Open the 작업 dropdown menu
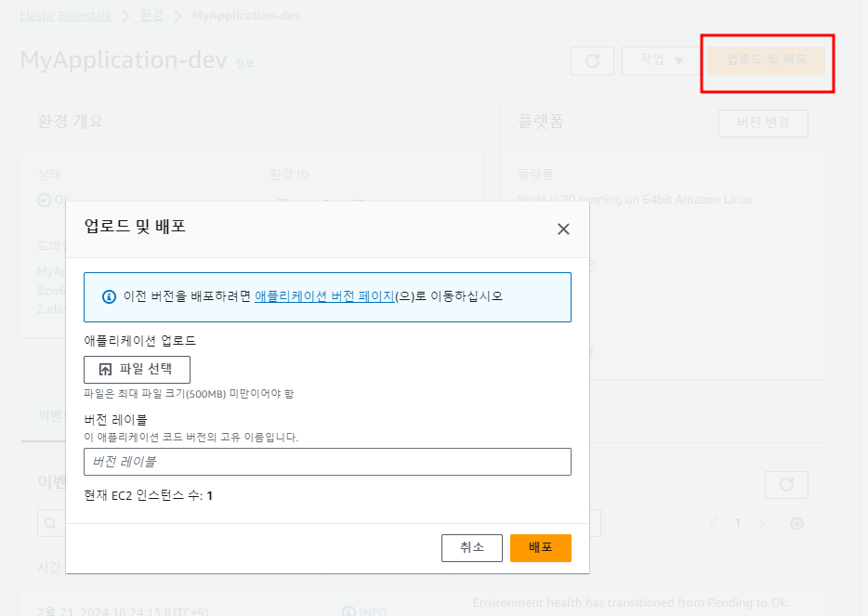This screenshot has width=868, height=616. (x=661, y=60)
